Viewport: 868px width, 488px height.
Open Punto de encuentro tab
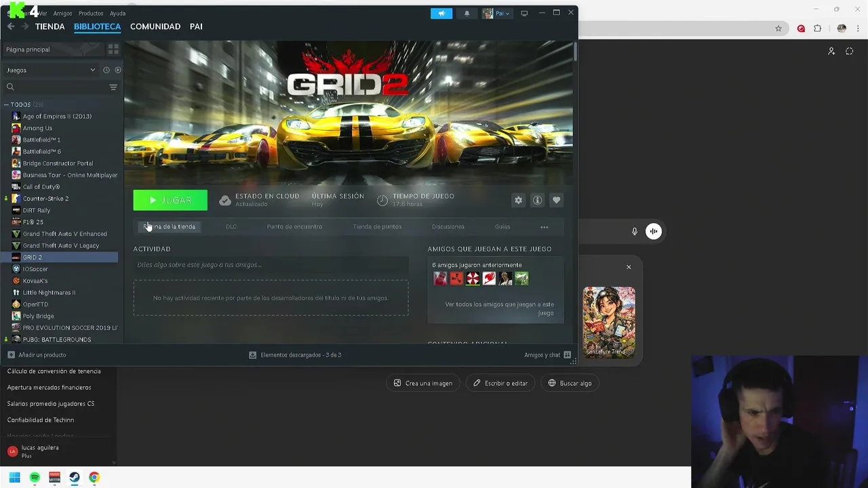click(294, 227)
